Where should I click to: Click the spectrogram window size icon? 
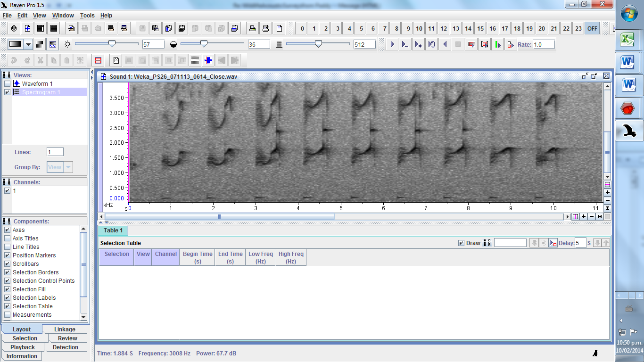[x=279, y=44]
